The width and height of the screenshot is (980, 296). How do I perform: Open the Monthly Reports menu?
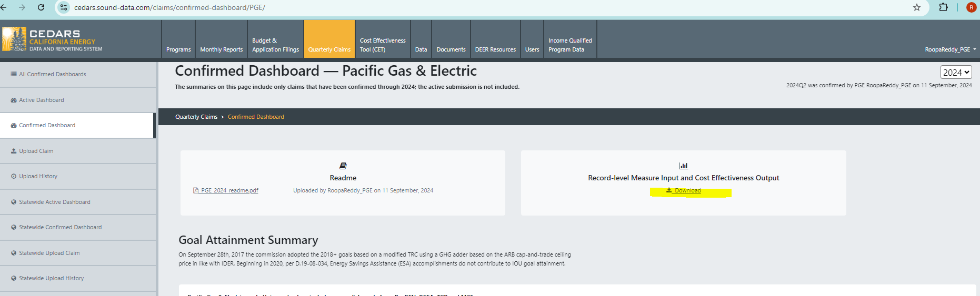point(221,49)
